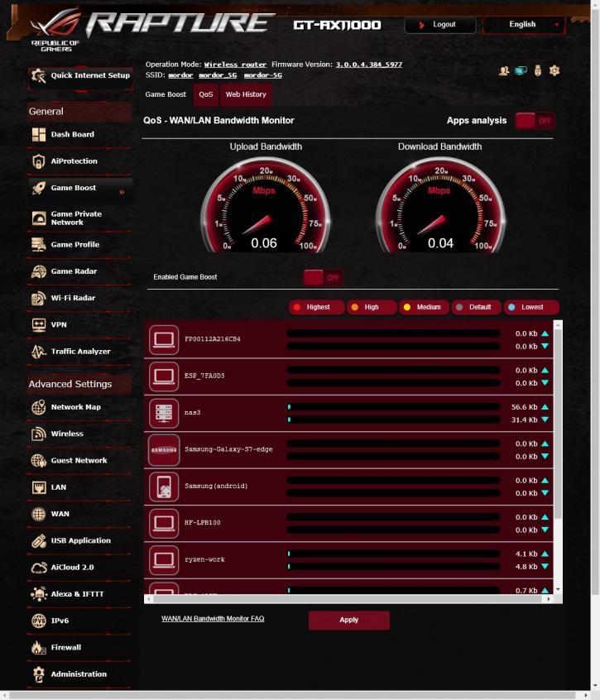600x700 pixels.
Task: Switch to the Web History tab
Action: click(246, 94)
